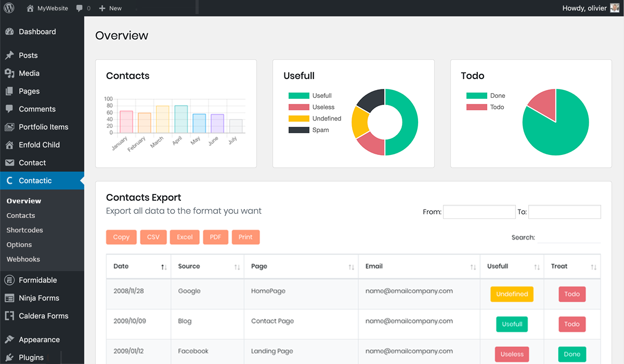The height and width of the screenshot is (364, 624).
Task: Toggle the Spam legend in Usefull chart
Action: [x=309, y=130]
